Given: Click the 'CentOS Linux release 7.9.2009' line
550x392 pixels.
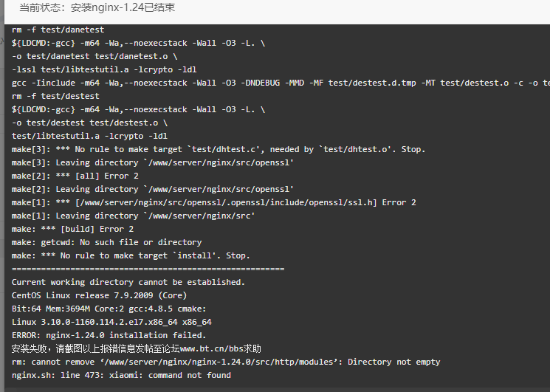Looking at the screenshot, I should point(99,295).
